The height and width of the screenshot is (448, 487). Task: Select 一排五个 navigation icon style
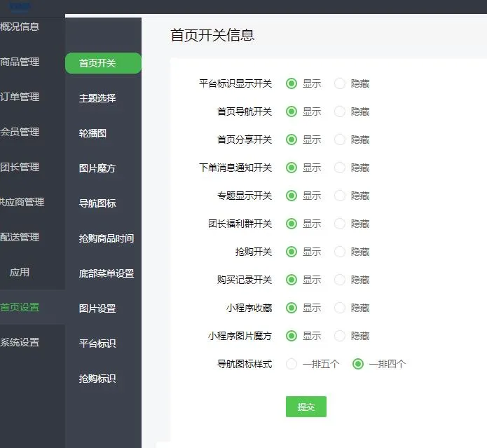point(291,364)
